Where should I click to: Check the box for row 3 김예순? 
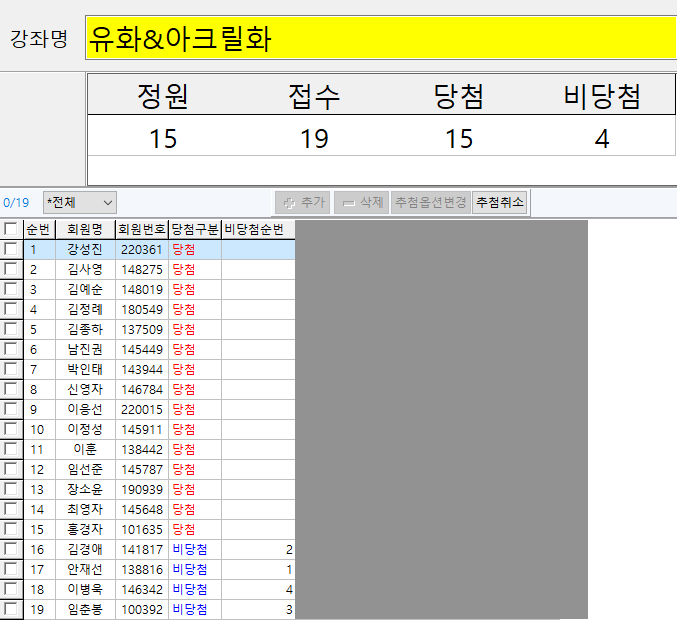10,289
